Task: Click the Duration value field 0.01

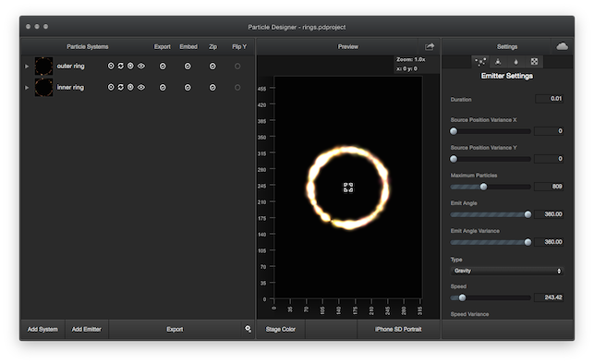Action: coord(550,99)
